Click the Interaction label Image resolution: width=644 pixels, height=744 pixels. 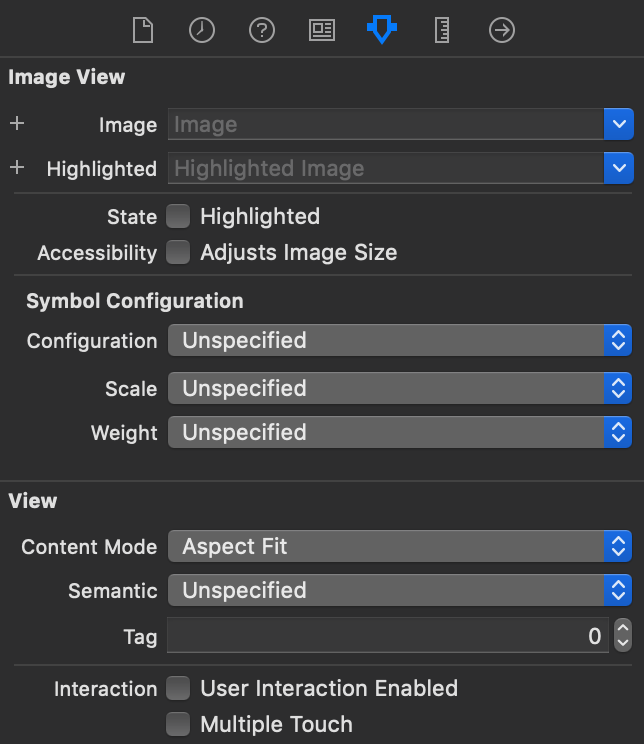[105, 688]
